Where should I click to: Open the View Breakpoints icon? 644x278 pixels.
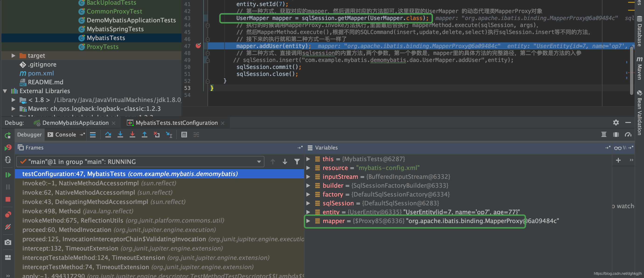pos(8,215)
